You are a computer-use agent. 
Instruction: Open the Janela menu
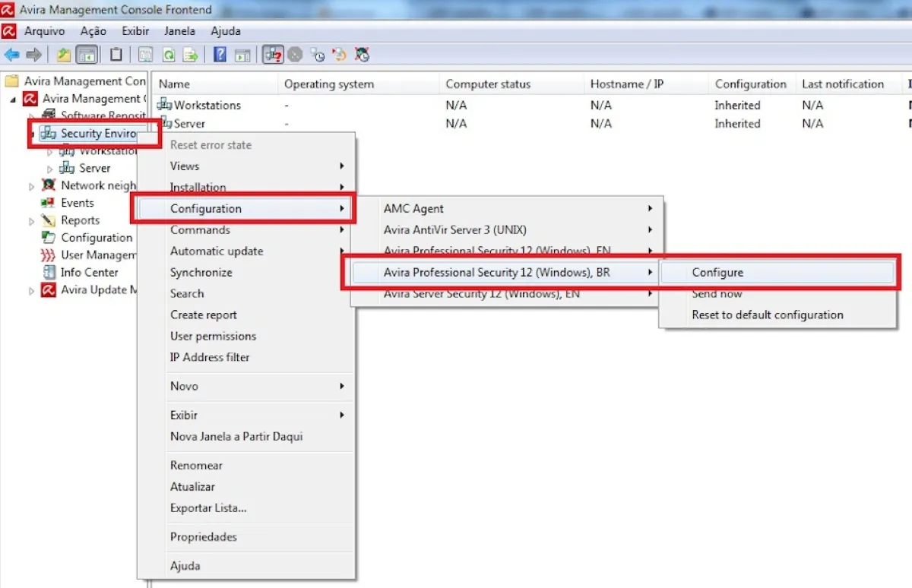[x=179, y=31]
